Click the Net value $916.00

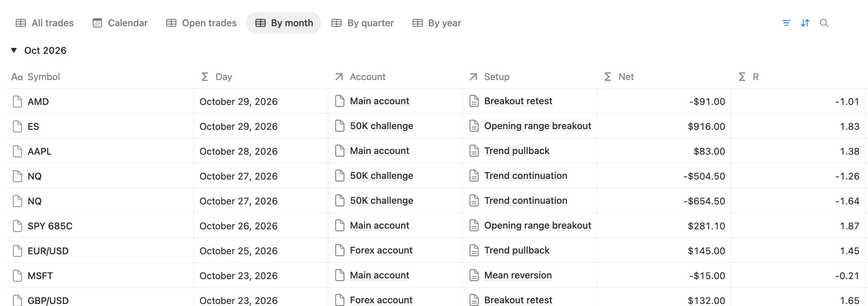[x=706, y=126]
